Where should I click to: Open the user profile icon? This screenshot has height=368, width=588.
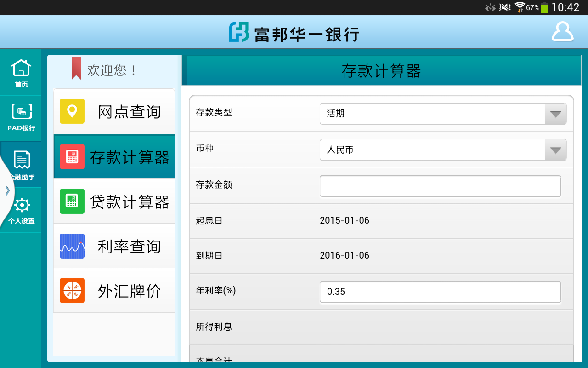[x=562, y=32]
